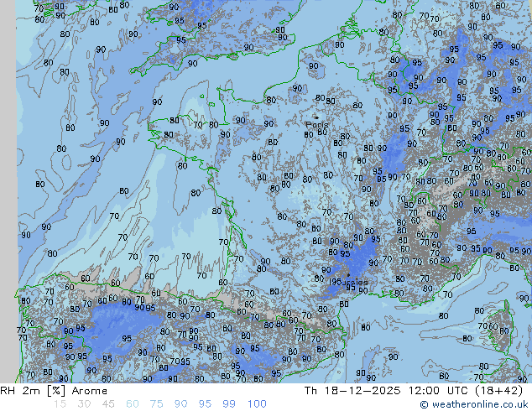The height and width of the screenshot is (411, 532).
Task: Select legend value 45 in color scale
Action: (x=108, y=404)
